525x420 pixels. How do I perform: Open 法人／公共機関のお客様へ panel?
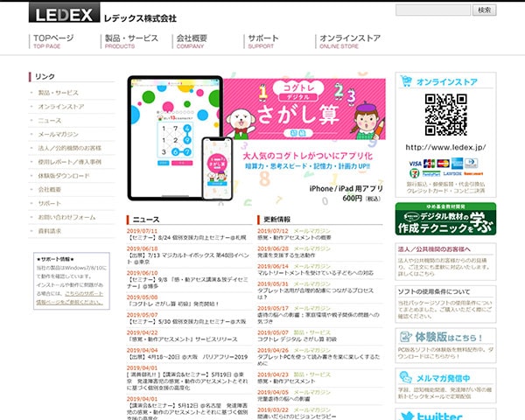click(445, 262)
